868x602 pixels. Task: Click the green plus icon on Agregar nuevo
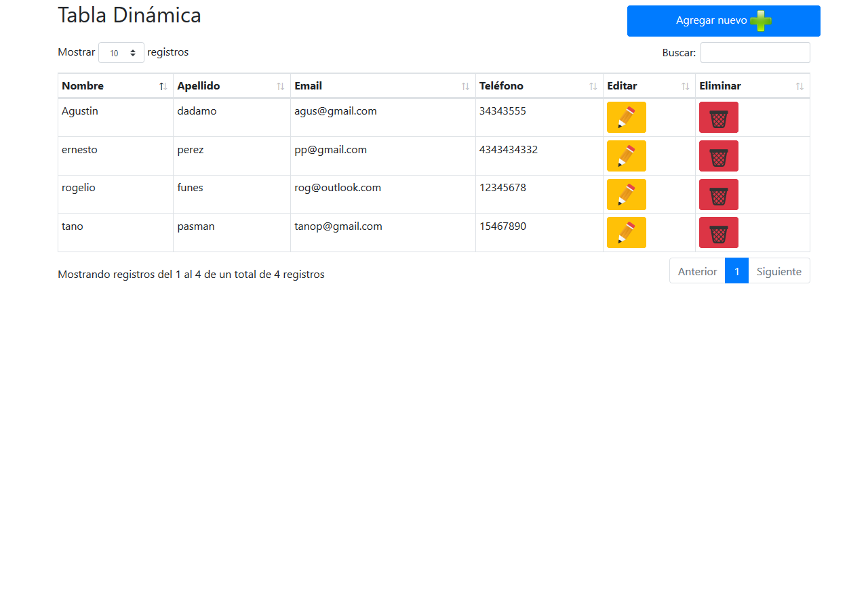point(761,21)
